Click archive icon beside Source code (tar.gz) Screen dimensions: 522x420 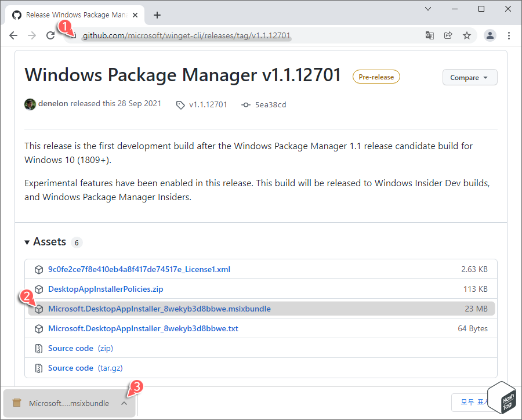tap(39, 368)
